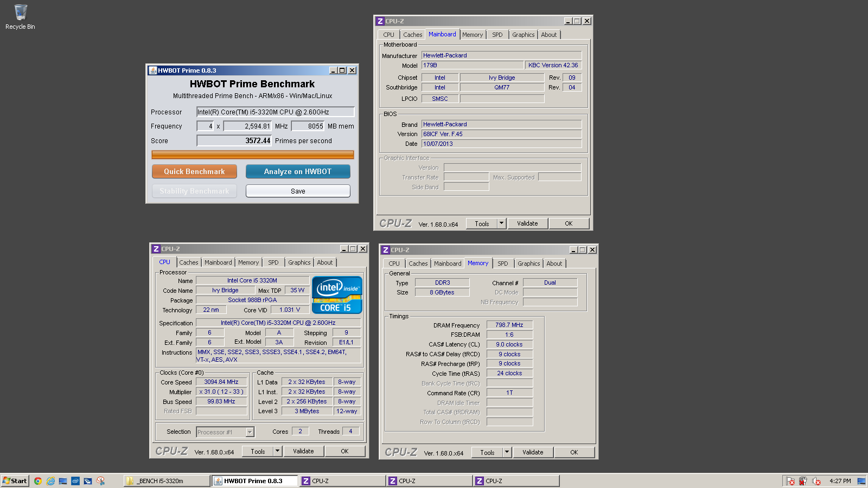Expand Tools dropdown arrow in Mainboard CPU-Z window

501,223
